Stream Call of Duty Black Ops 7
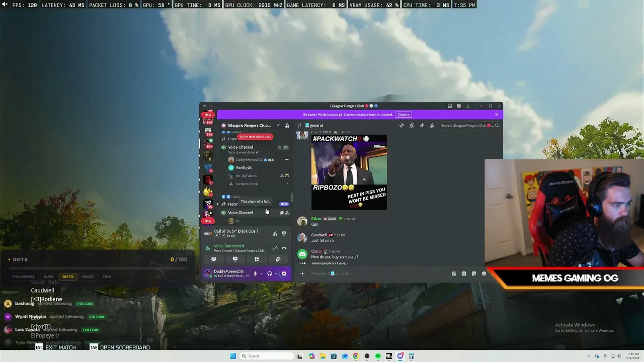644x362 pixels. [x=284, y=233]
